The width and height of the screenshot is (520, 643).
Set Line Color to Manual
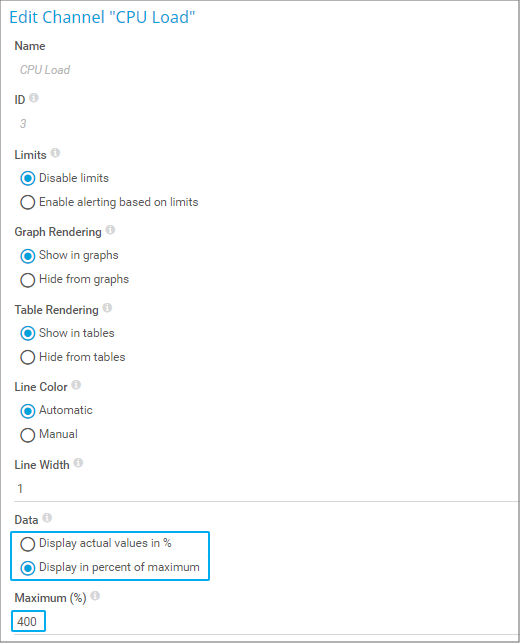pos(27,435)
